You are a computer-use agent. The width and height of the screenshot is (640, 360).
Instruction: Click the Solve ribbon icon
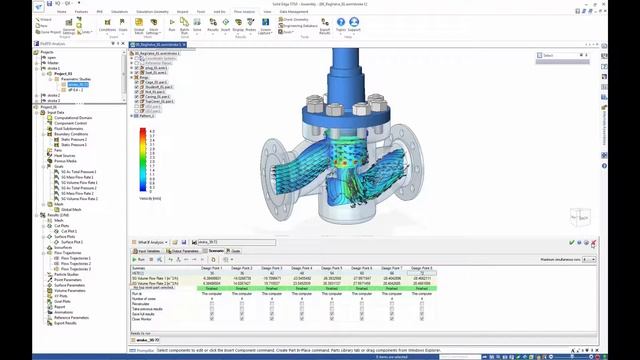(x=197, y=25)
